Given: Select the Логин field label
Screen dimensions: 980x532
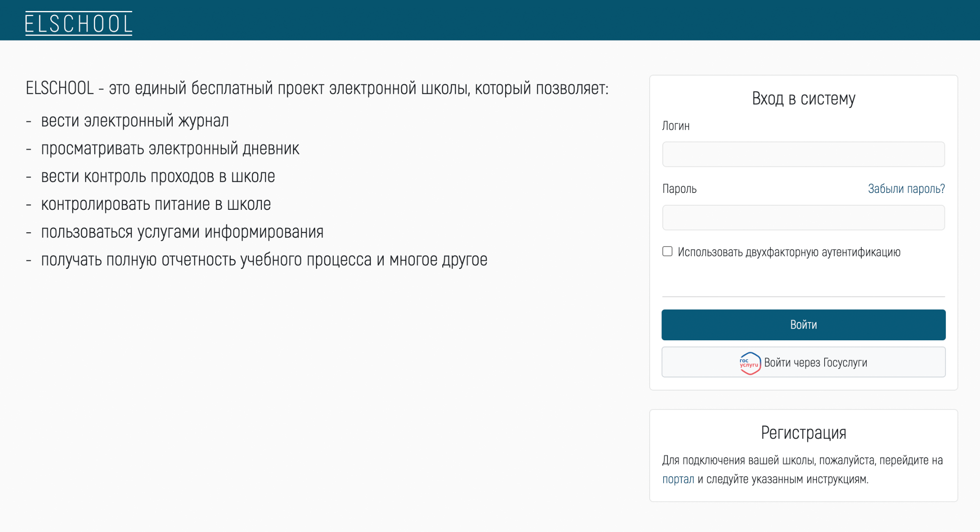Looking at the screenshot, I should pyautogui.click(x=676, y=126).
